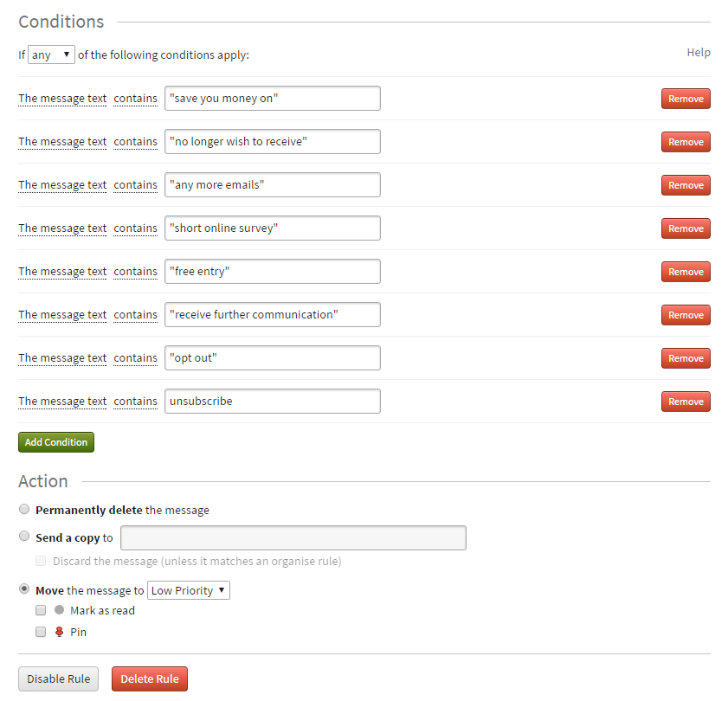Change 'contains' operator on the unsubscribe row

click(136, 401)
